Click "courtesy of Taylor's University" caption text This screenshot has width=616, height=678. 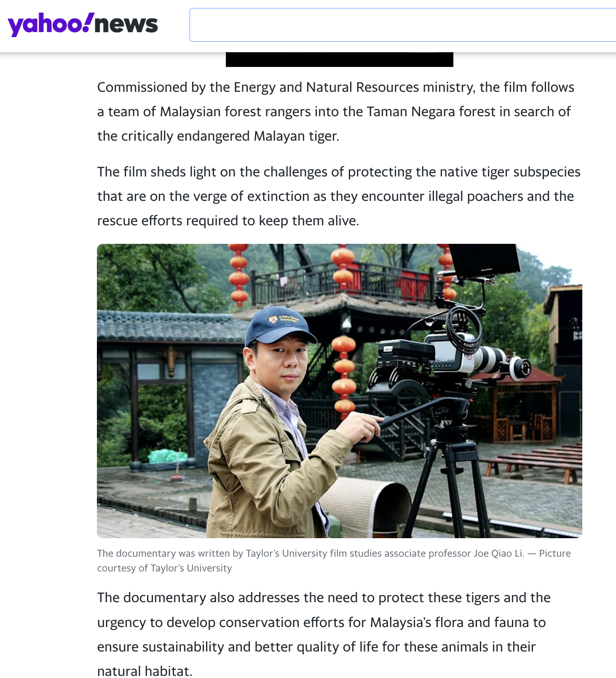tap(165, 568)
